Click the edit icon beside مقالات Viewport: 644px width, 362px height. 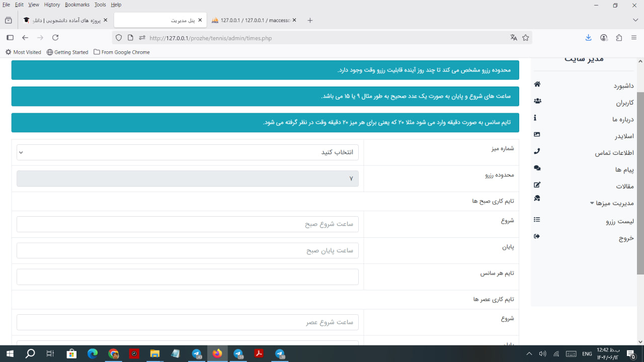[537, 185]
